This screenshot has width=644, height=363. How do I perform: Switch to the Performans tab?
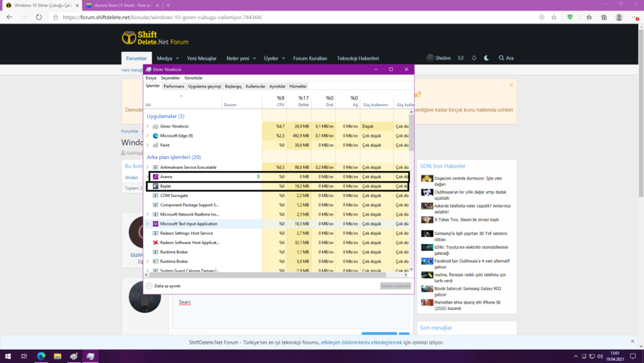174,87
